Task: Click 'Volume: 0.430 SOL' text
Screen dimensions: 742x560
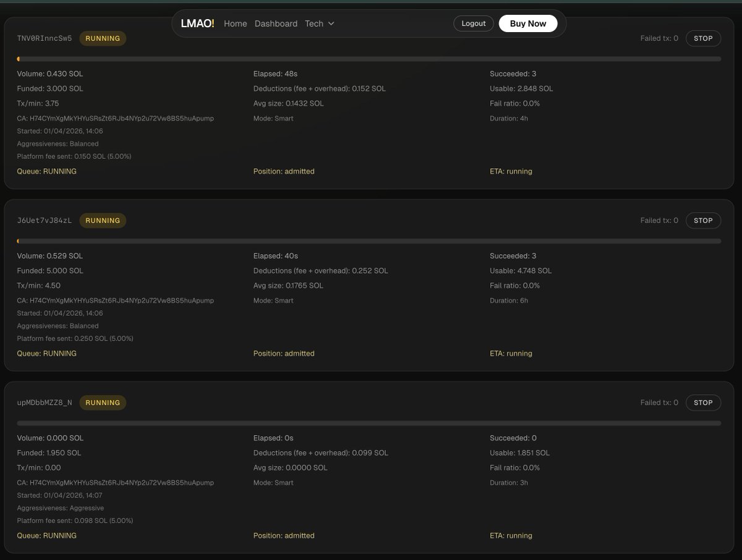Action: [x=50, y=74]
